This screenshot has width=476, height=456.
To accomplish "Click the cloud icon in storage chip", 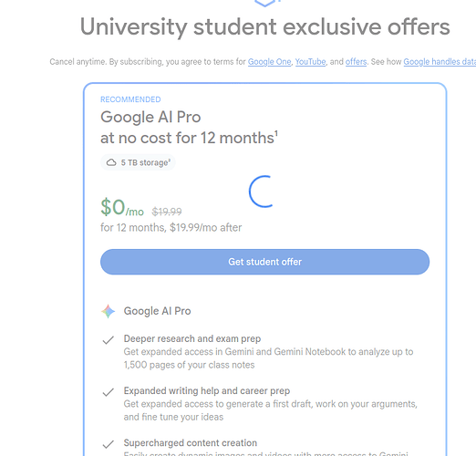I will pyautogui.click(x=111, y=162).
